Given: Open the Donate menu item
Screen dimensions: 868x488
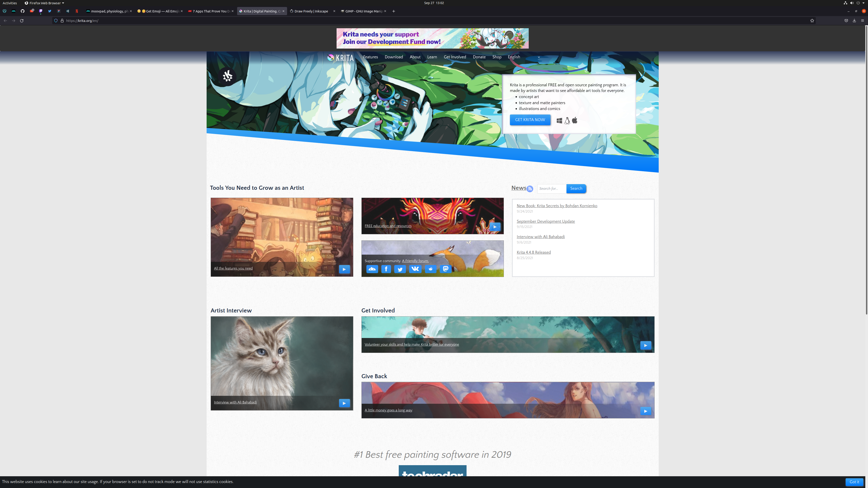Looking at the screenshot, I should (x=479, y=57).
